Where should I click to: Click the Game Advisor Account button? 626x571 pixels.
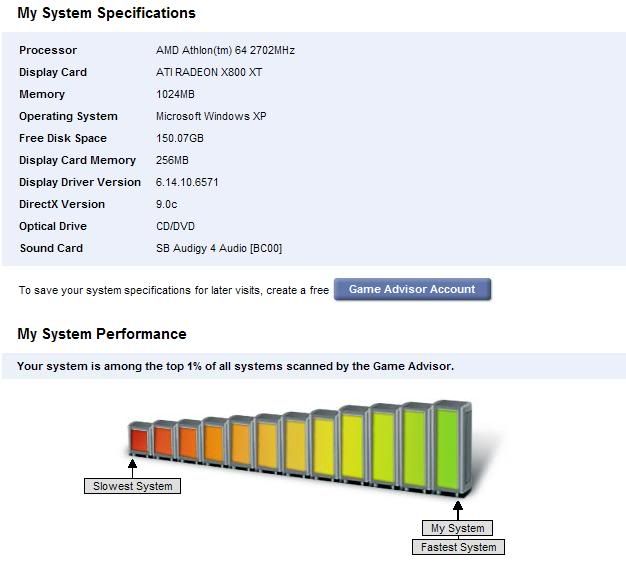[x=412, y=289]
